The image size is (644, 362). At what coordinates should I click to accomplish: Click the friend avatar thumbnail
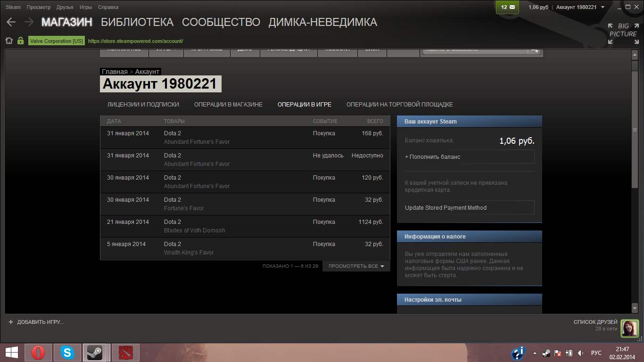[630, 328]
